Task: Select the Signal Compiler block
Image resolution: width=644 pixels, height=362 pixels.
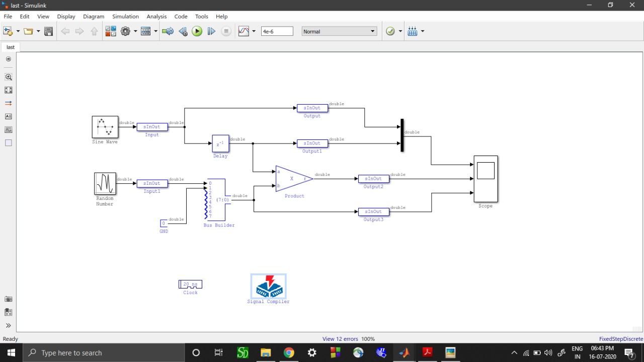Action: [269, 286]
